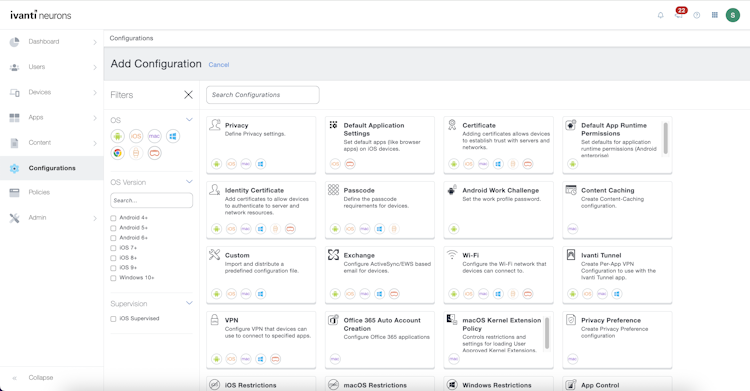This screenshot has width=750, height=391.
Task: Open alerts icon with 22 badge
Action: click(680, 13)
